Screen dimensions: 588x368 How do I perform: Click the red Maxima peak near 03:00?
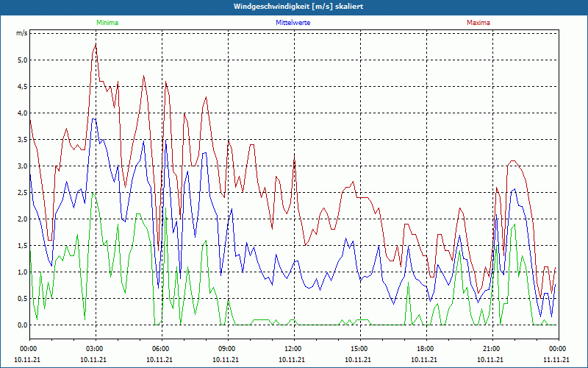96,45
